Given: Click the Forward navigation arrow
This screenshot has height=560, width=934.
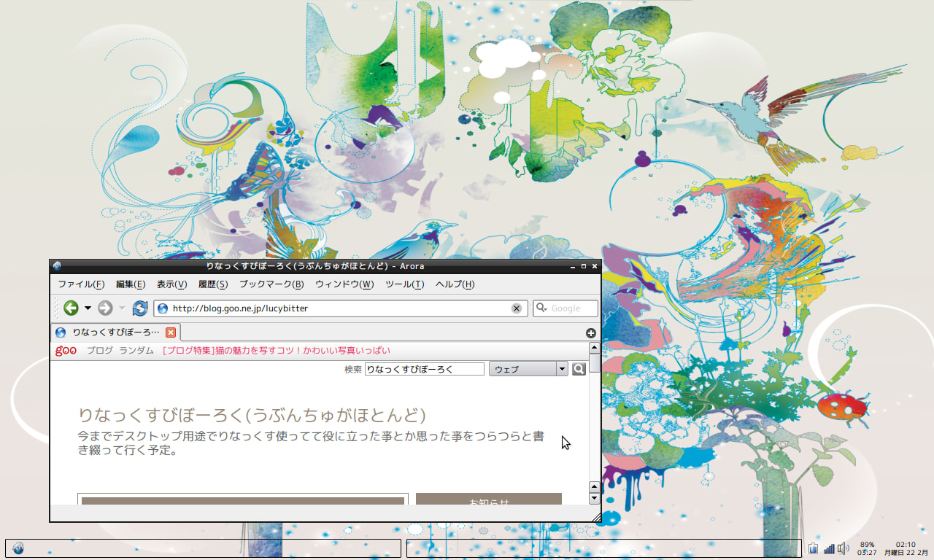Looking at the screenshot, I should coord(105,308).
